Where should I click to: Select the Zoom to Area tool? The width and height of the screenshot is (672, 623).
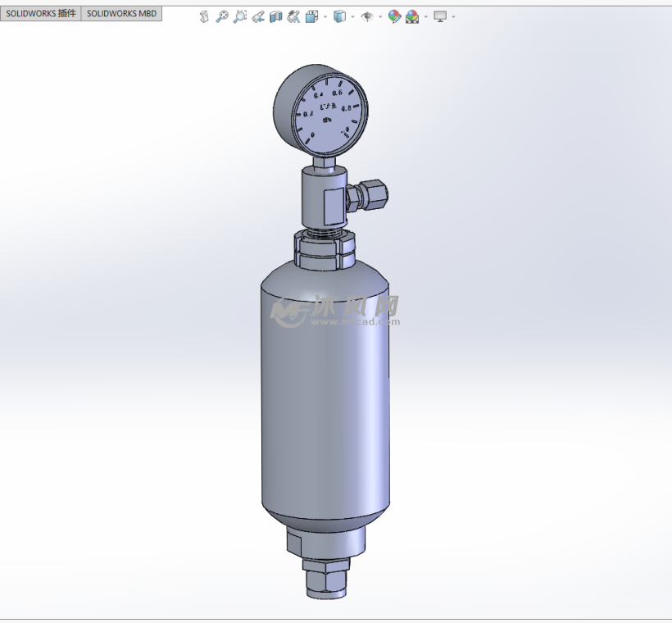tap(239, 16)
